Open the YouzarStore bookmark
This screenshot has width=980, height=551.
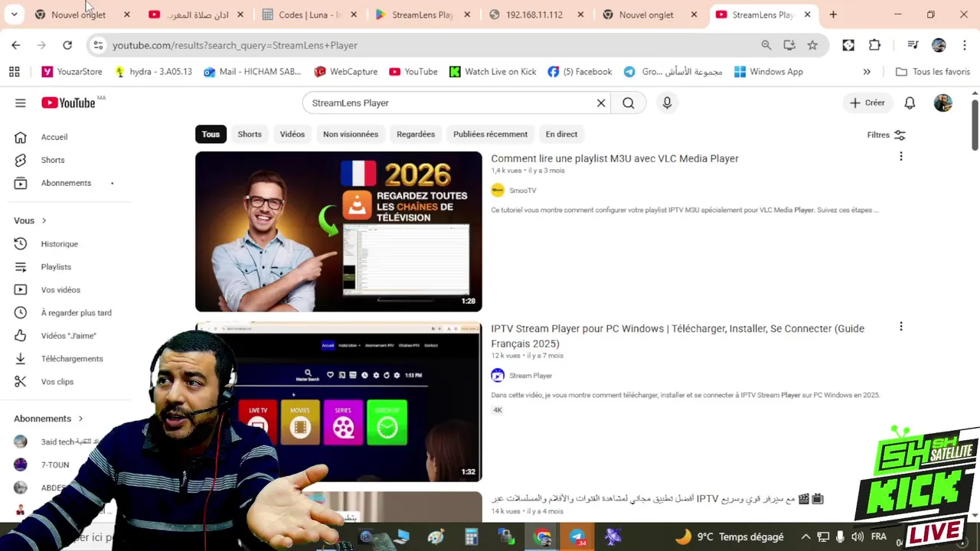[72, 72]
